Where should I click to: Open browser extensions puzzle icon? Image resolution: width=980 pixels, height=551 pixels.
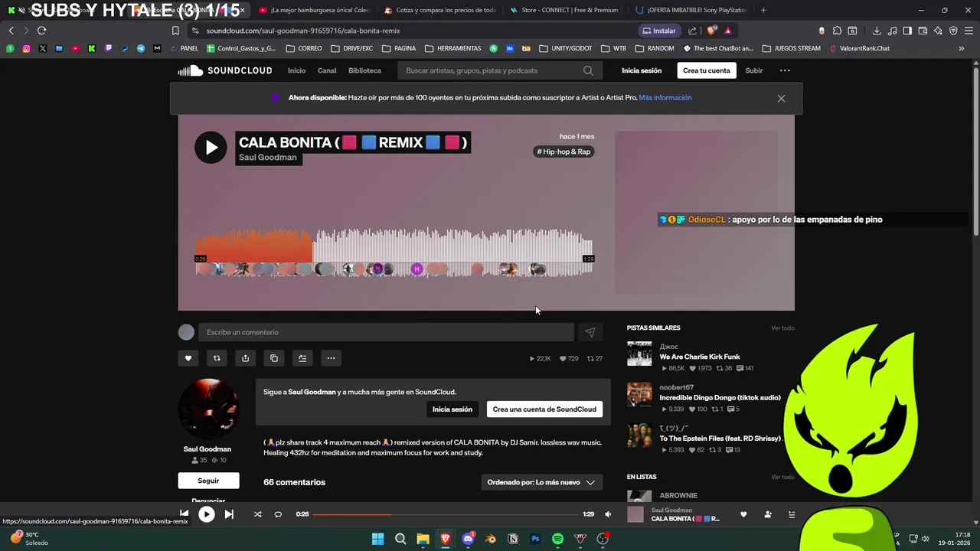coord(837,31)
